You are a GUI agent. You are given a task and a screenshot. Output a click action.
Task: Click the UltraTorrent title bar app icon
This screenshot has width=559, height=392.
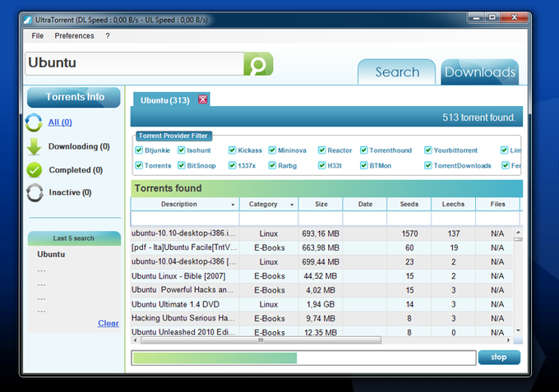28,20
